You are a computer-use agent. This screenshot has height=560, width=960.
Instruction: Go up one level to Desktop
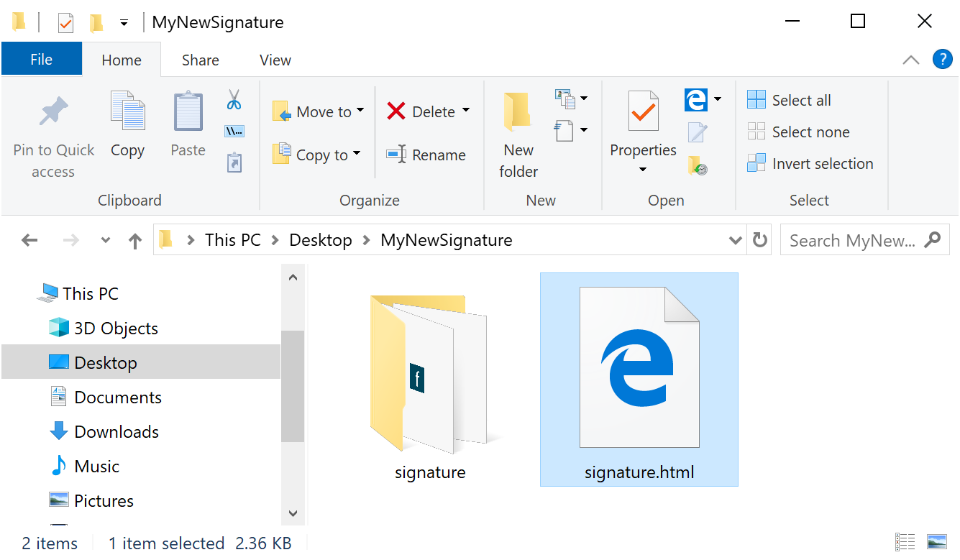(134, 241)
